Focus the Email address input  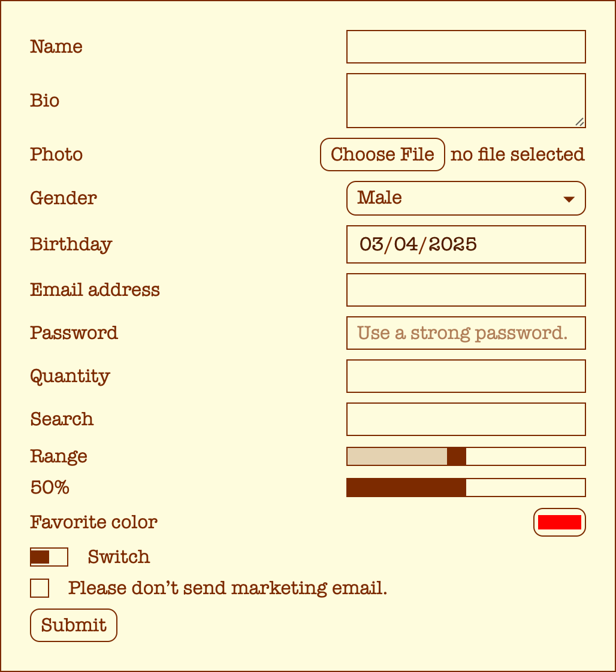click(466, 289)
